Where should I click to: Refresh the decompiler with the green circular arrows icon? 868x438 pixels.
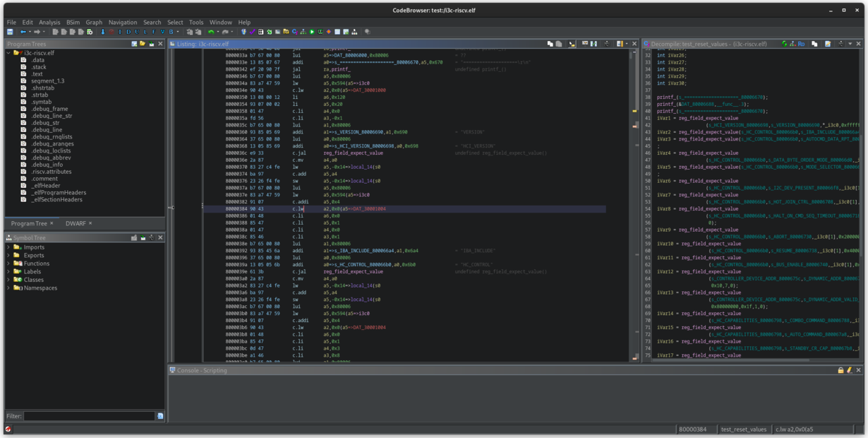tap(785, 44)
